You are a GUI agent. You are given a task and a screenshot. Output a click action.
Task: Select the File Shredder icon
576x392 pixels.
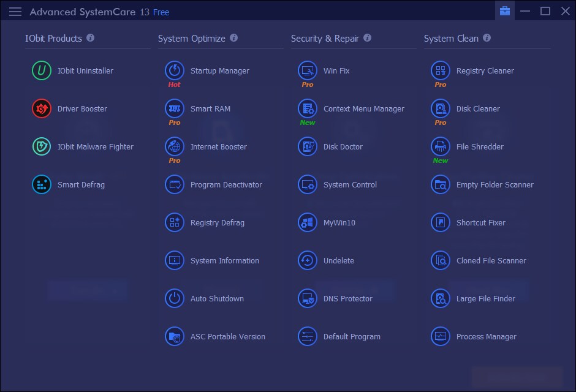[x=441, y=146]
